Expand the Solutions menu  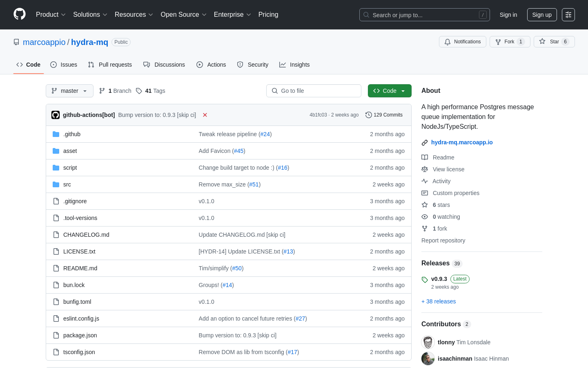[x=90, y=15]
